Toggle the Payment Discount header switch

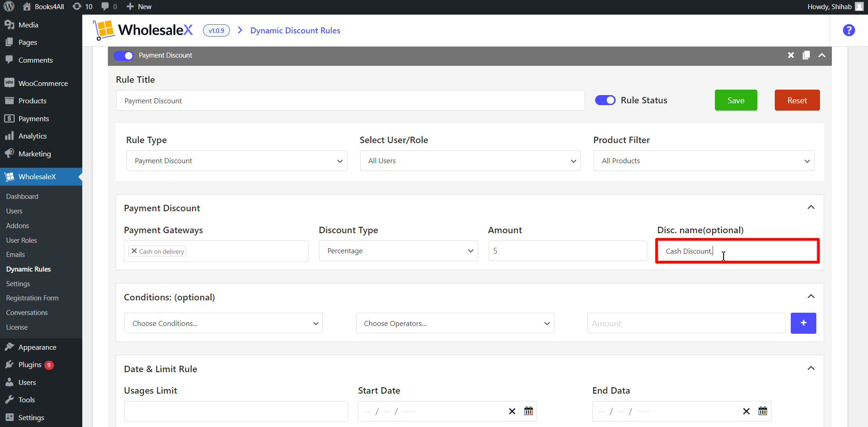coord(123,55)
